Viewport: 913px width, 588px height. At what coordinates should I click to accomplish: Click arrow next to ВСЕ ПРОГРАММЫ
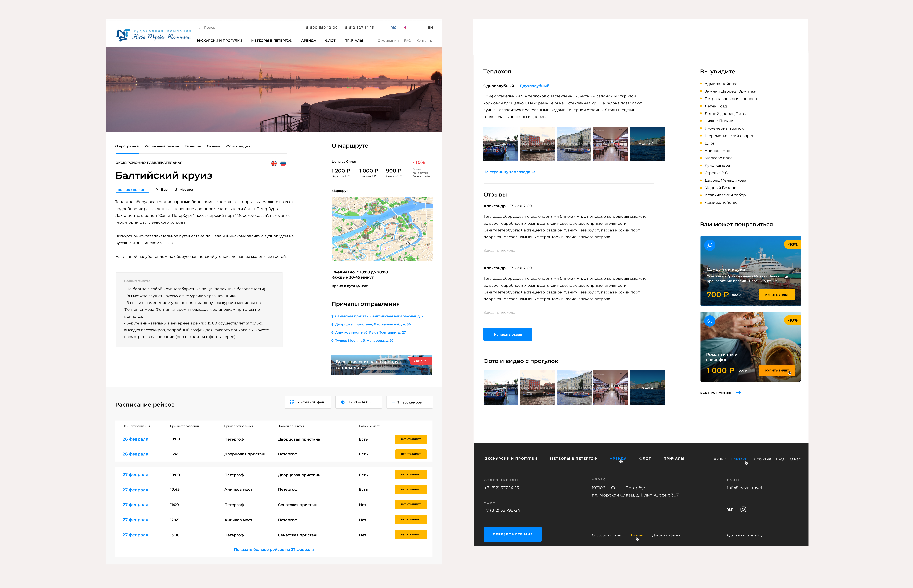coord(738,393)
